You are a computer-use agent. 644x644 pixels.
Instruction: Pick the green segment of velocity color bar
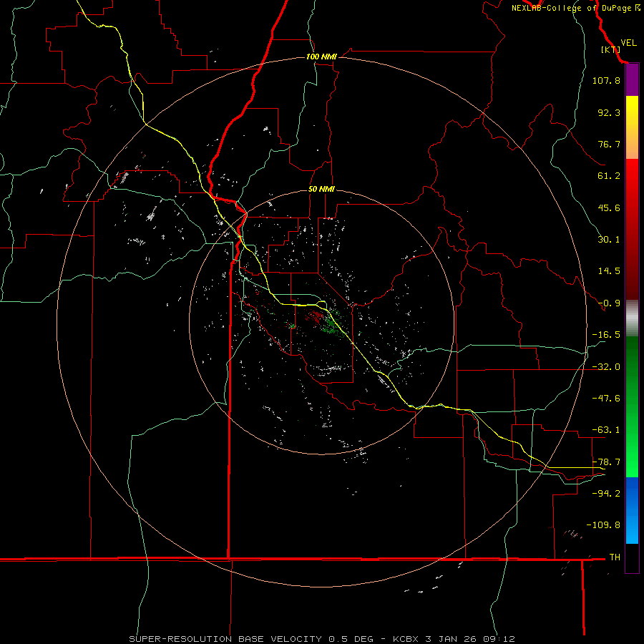pyautogui.click(x=632, y=406)
